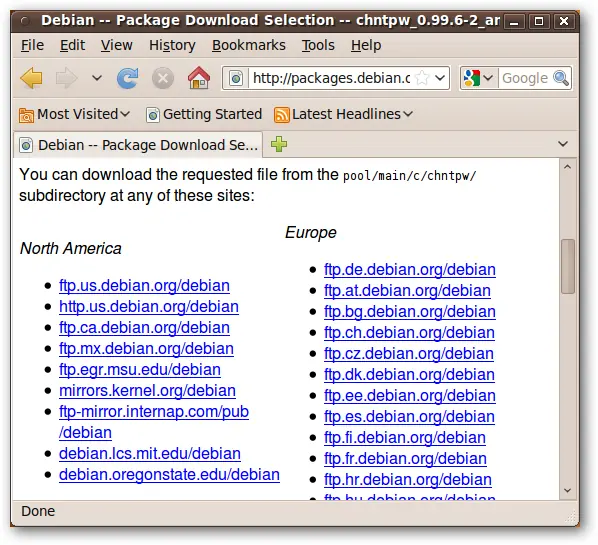Reload the page with the blue refresh icon

pos(127,78)
